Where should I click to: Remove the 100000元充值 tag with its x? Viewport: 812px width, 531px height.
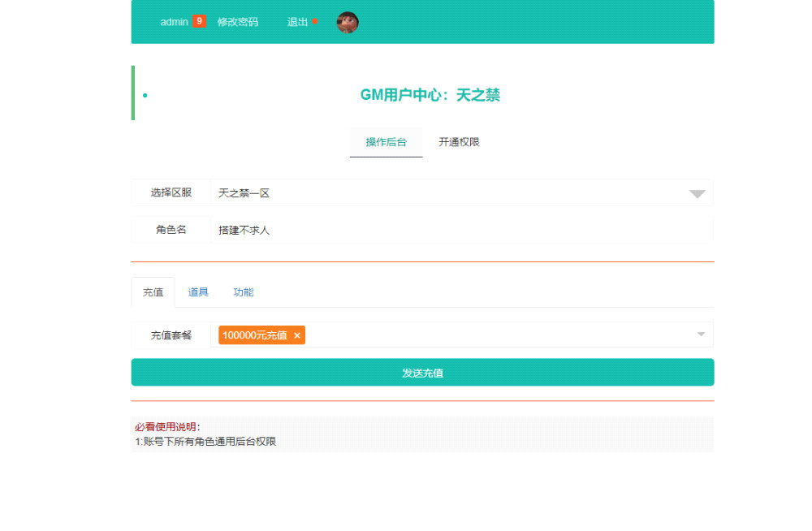(x=297, y=335)
